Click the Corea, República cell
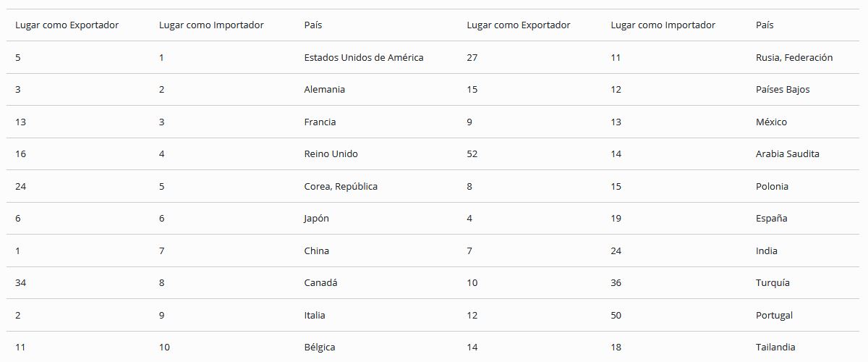Image resolution: width=868 pixels, height=362 pixels. [x=341, y=186]
